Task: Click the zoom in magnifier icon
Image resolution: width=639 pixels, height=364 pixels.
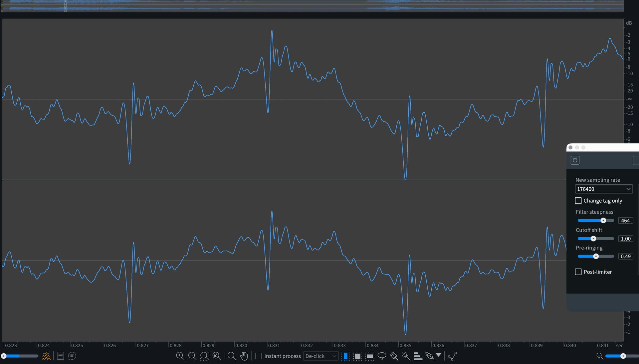Action: pyautogui.click(x=180, y=356)
